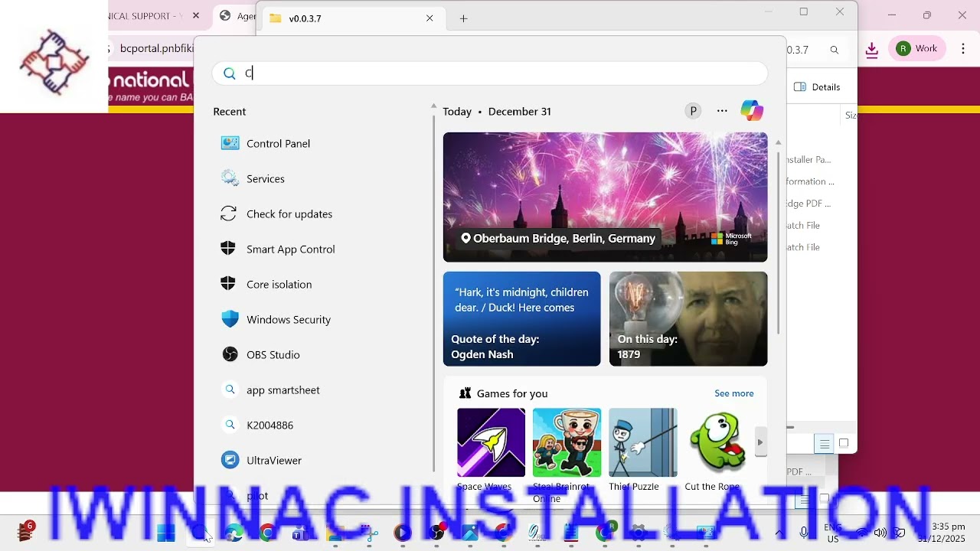Click the Windows search text field
The height and width of the screenshot is (551, 980).
click(x=490, y=73)
